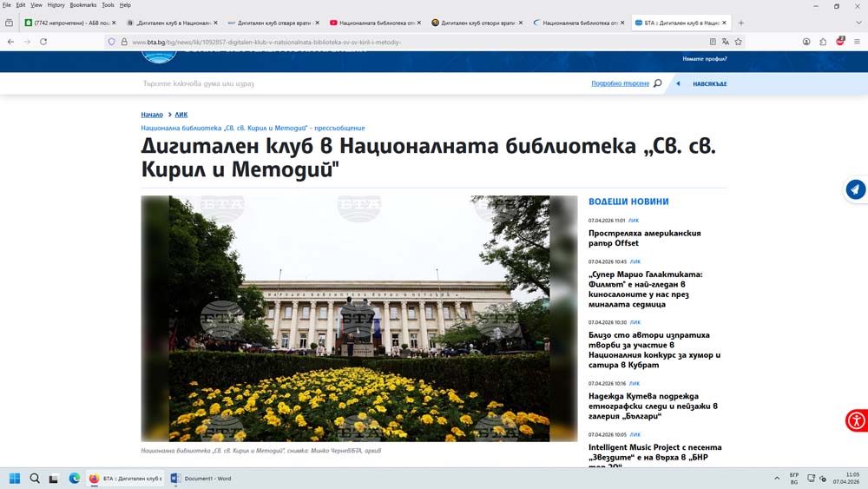Open the extensions puzzle icon

pyautogui.click(x=823, y=42)
